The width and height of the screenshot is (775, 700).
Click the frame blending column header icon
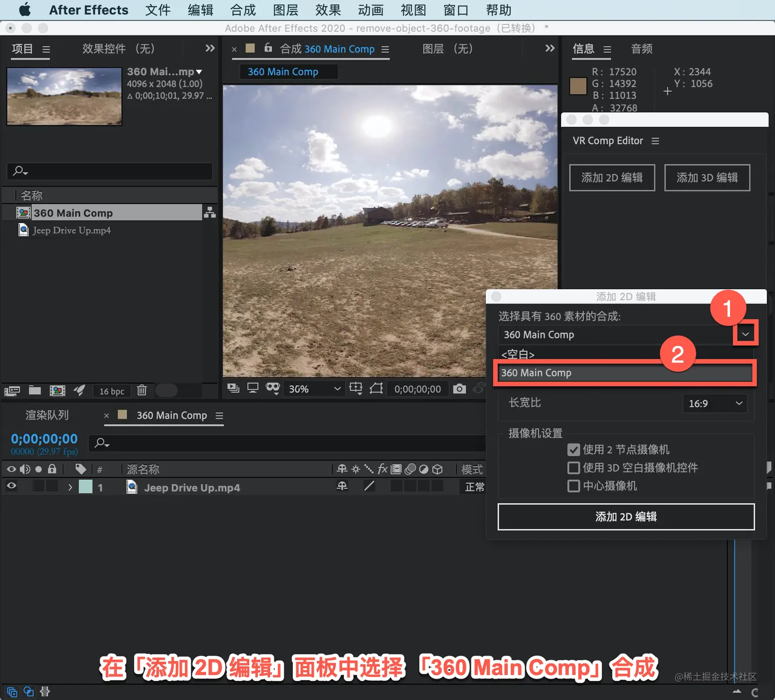click(396, 469)
